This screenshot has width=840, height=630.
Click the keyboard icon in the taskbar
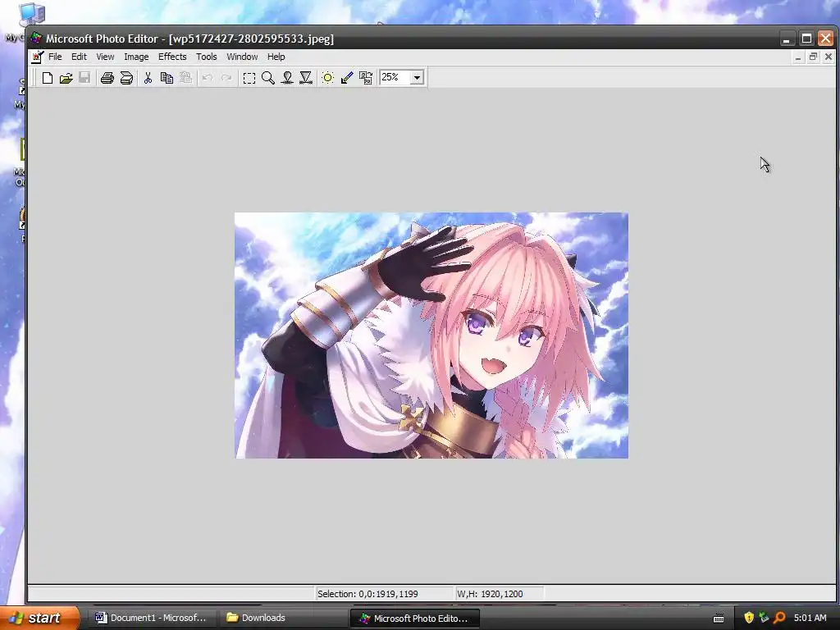click(x=719, y=619)
